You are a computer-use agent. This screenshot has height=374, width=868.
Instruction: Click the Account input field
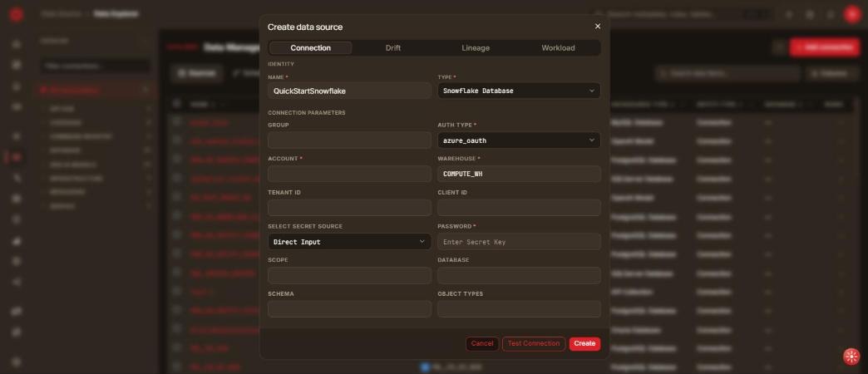coord(349,174)
